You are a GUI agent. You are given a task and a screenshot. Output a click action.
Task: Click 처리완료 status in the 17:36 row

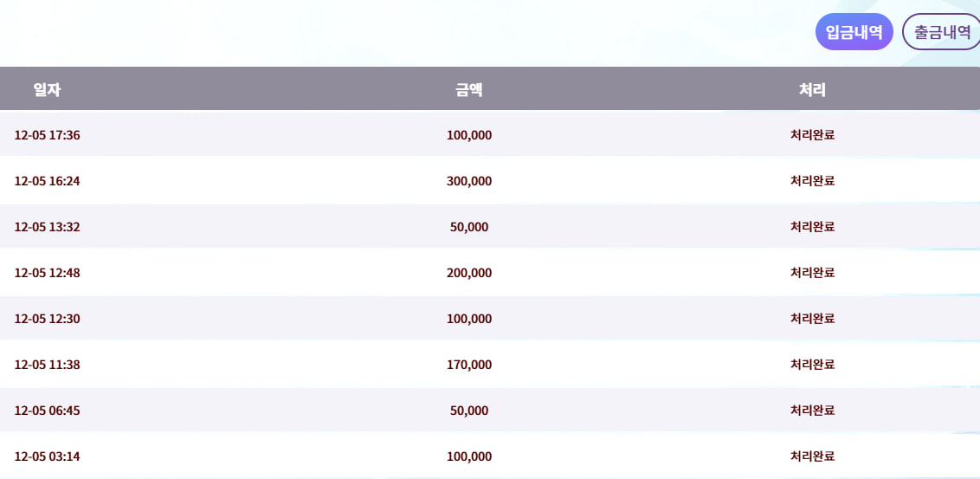coord(812,135)
